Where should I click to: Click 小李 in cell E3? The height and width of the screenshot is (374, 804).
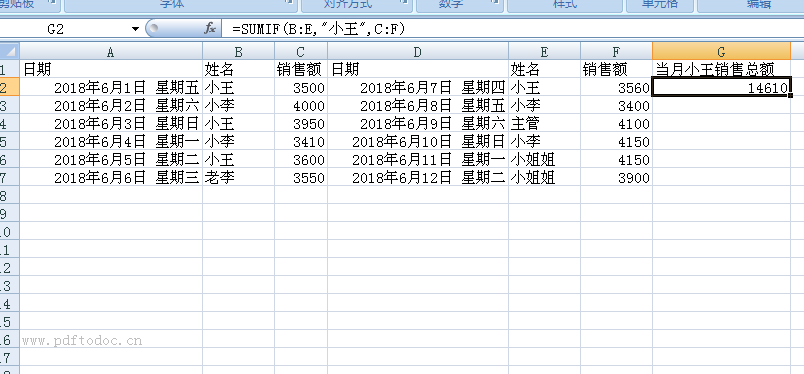(x=545, y=106)
